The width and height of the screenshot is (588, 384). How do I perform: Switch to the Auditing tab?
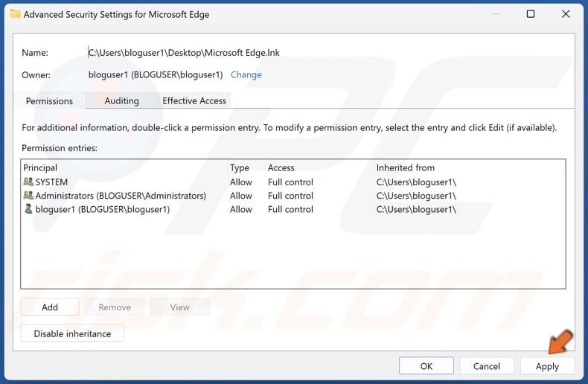(x=121, y=100)
